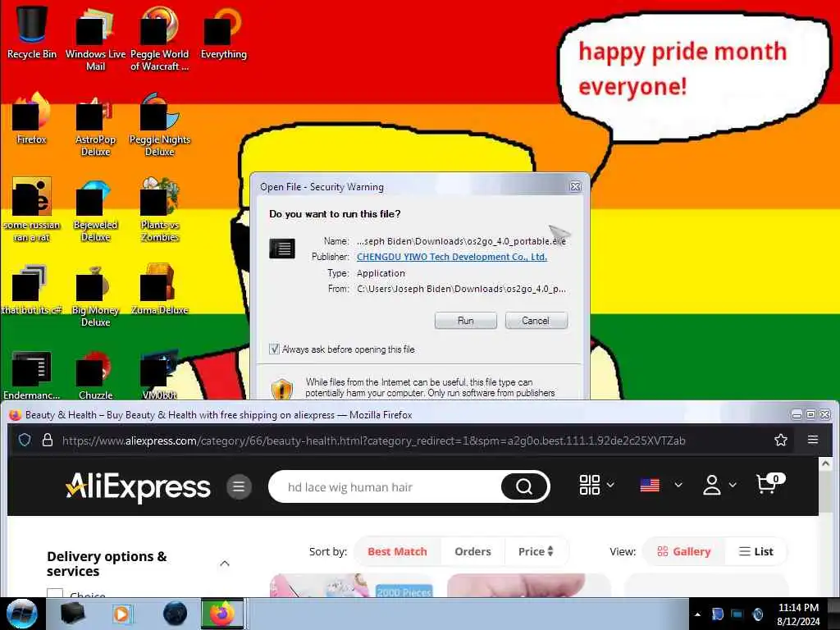The height and width of the screenshot is (630, 840).
Task: Click the AliExpress search magnifier button
Action: point(524,486)
